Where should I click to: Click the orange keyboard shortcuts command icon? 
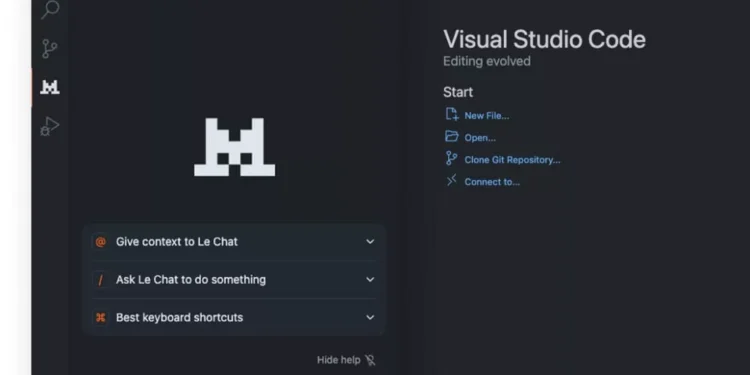[x=100, y=318]
